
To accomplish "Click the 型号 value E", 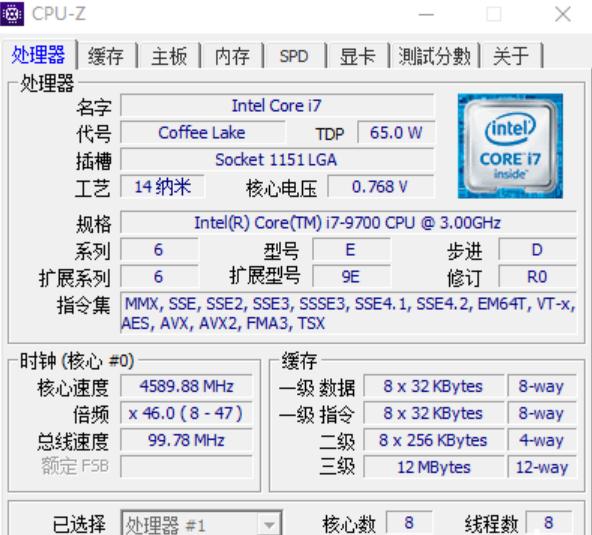I will click(351, 250).
